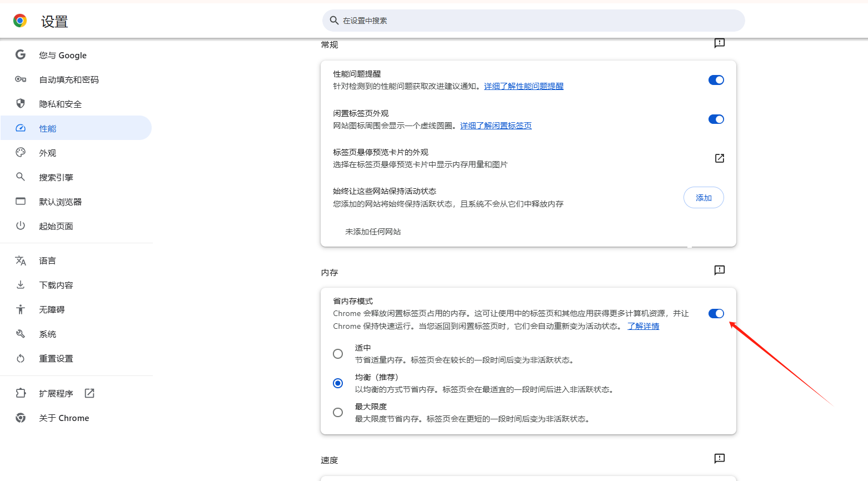The image size is (868, 481).
Task: Open 详细了解闲置标签页 link
Action: pos(496,126)
